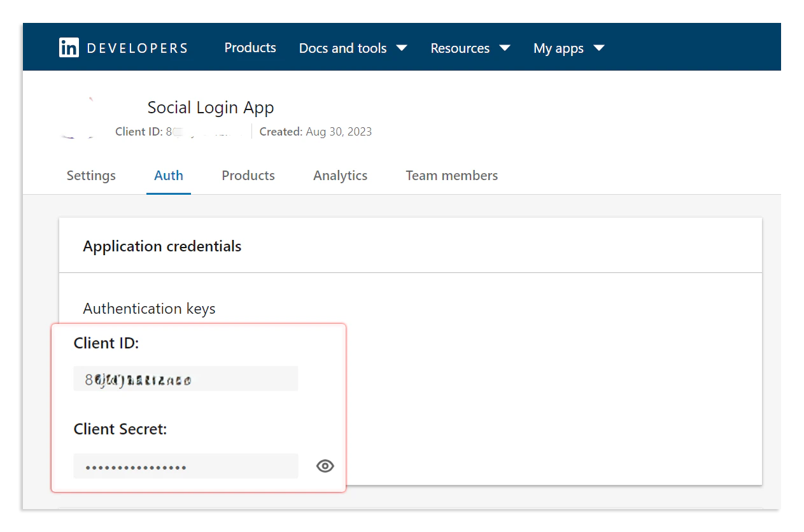
Task: Reveal the Client Secret with the eye icon
Action: [325, 466]
